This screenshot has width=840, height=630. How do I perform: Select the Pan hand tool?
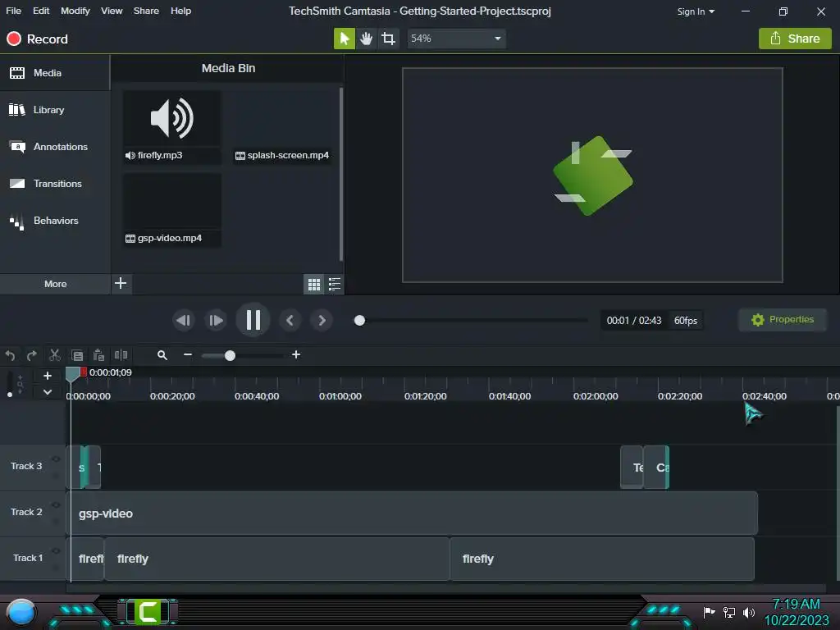pyautogui.click(x=367, y=39)
